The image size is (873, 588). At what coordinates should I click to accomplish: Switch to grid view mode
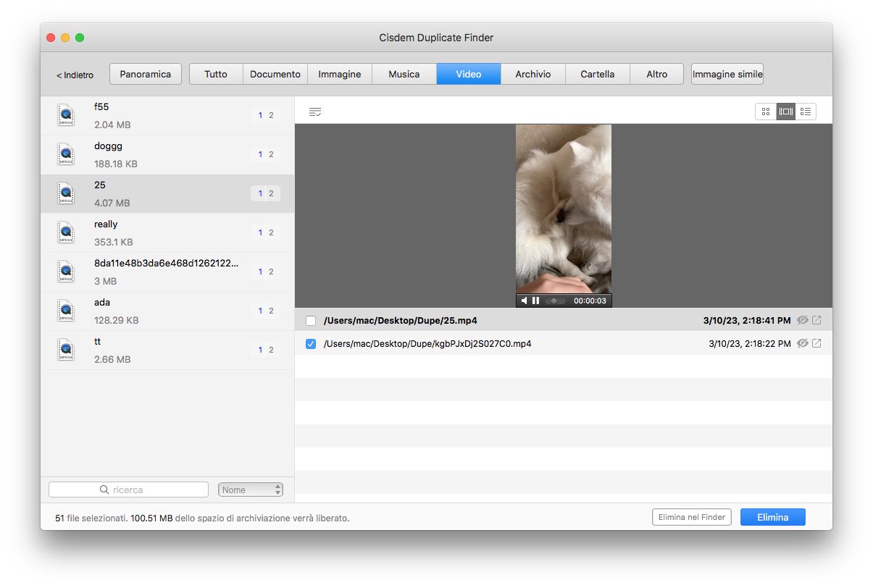tap(765, 112)
